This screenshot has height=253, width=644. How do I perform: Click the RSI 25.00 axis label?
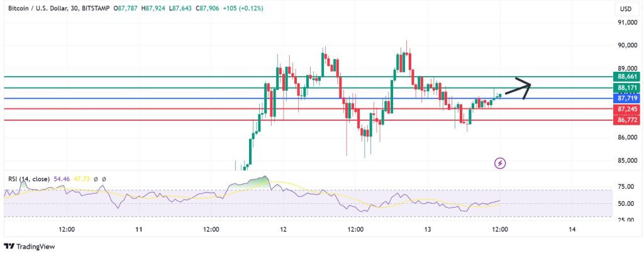pyautogui.click(x=627, y=220)
